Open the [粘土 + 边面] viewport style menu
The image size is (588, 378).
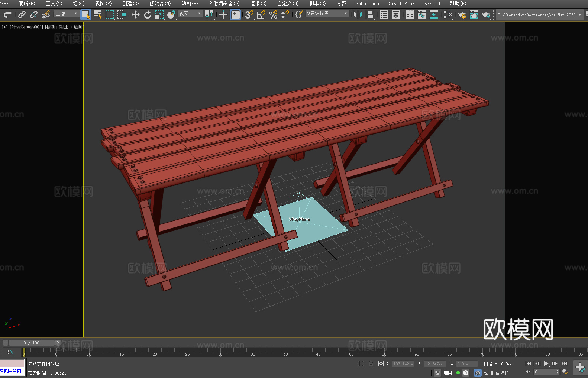(71, 27)
